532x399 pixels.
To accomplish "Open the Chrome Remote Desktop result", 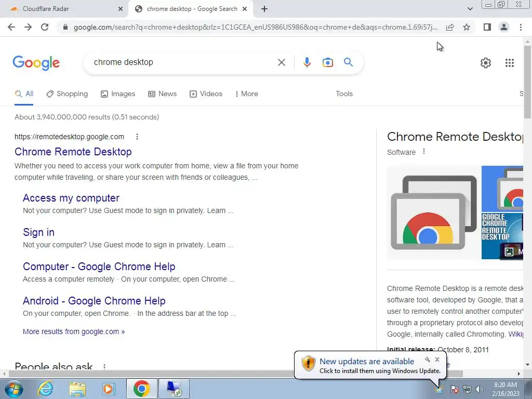I will point(73,152).
